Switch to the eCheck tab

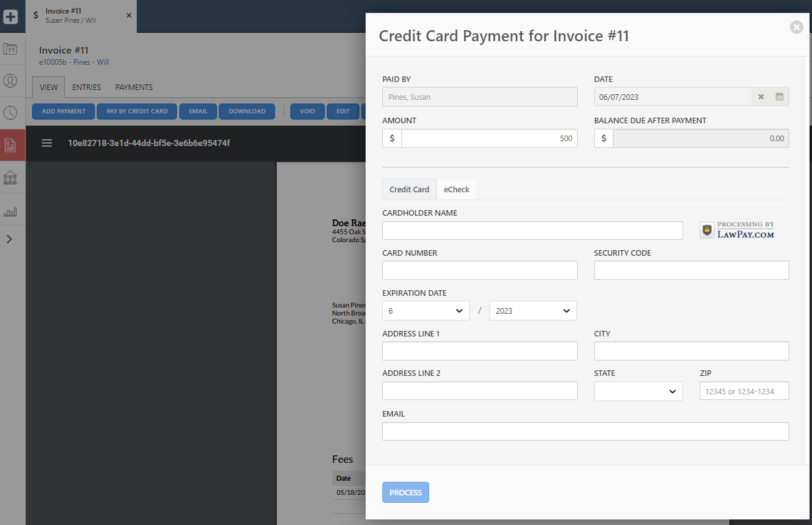pyautogui.click(x=456, y=190)
